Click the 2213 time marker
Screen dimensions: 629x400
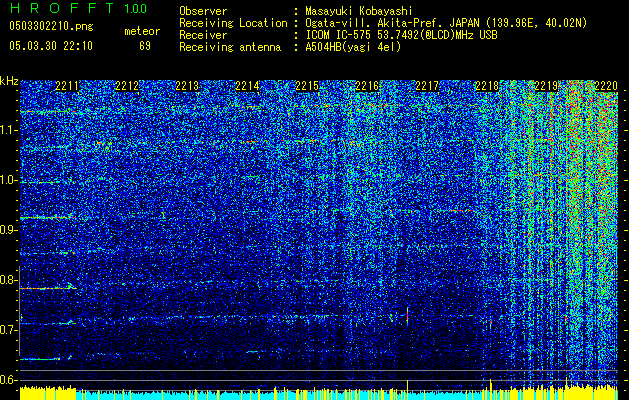tap(187, 86)
